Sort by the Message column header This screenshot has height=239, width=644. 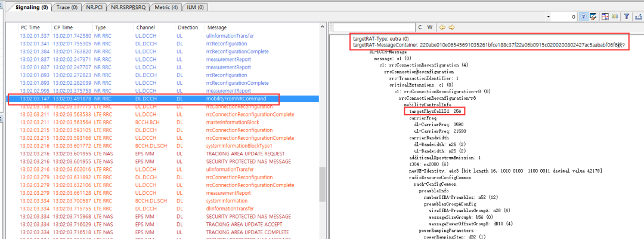click(x=261, y=27)
